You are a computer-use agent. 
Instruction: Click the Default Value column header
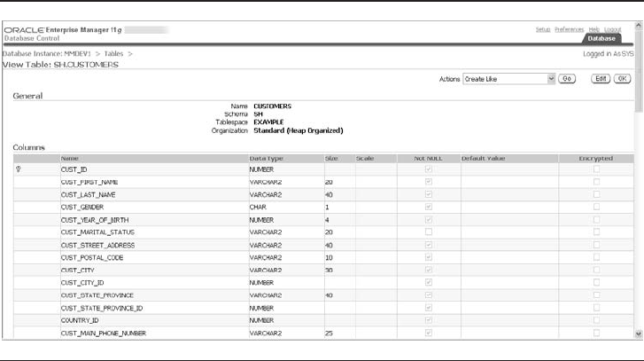[483, 158]
